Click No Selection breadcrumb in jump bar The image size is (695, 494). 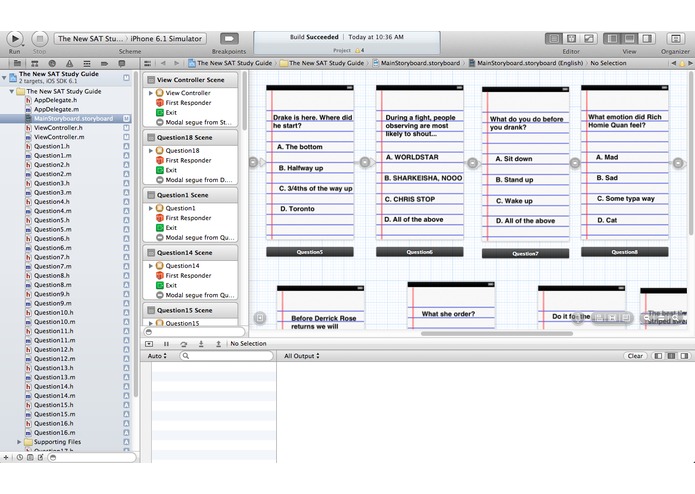[x=608, y=63]
